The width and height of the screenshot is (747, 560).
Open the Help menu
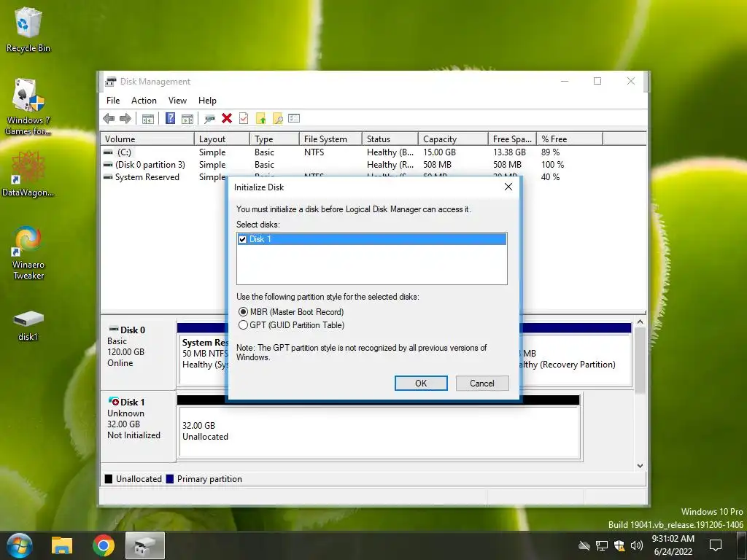pos(207,101)
